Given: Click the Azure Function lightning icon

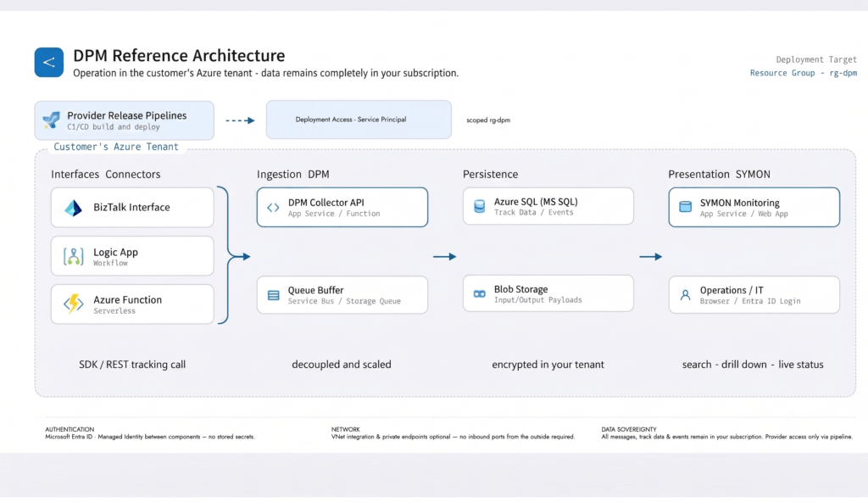Looking at the screenshot, I should point(73,304).
